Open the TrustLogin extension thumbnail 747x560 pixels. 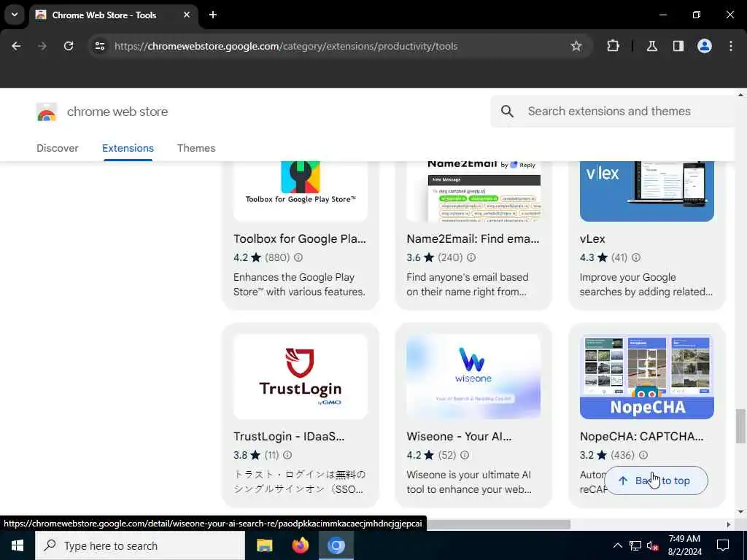(301, 377)
